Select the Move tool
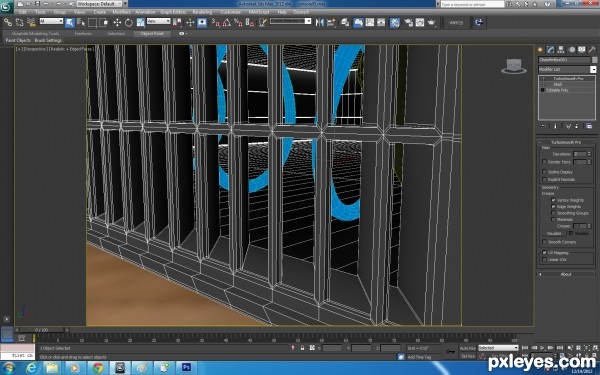Image resolution: width=600 pixels, height=375 pixels. (117, 23)
